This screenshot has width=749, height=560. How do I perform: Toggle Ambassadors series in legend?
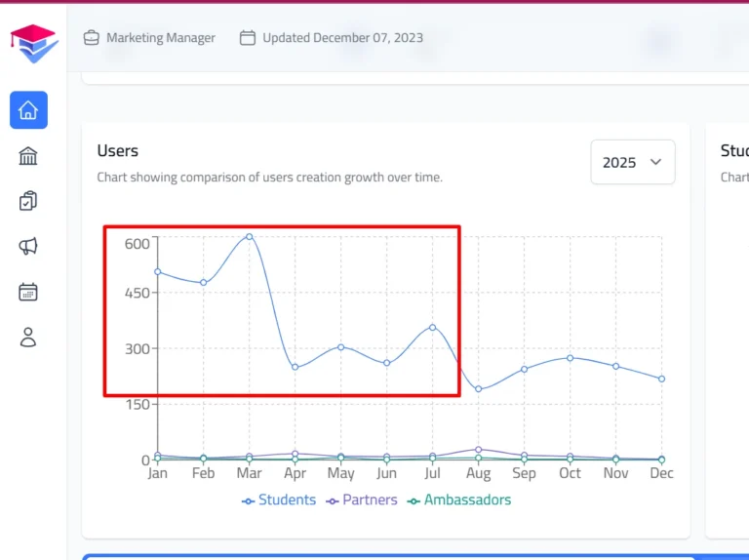pos(458,500)
